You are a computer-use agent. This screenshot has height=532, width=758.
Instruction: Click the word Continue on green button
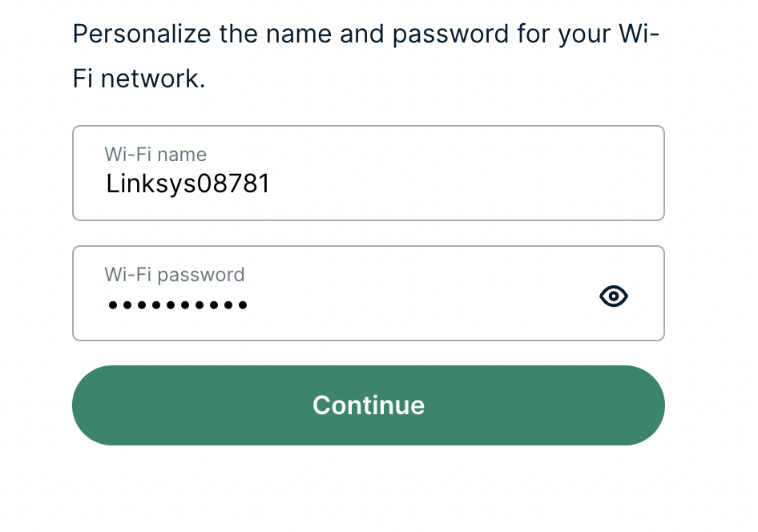[369, 405]
